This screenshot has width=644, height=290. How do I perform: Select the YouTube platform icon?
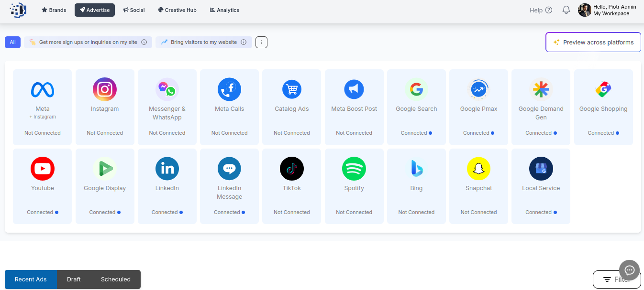pyautogui.click(x=42, y=169)
